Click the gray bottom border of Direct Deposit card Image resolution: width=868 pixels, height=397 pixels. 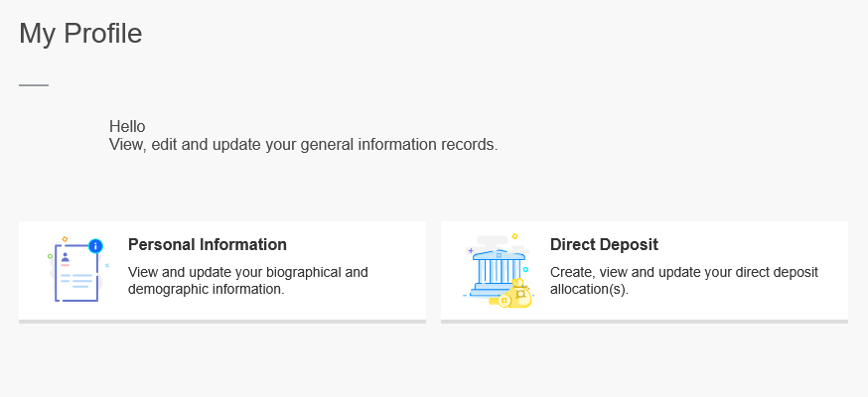pos(645,321)
